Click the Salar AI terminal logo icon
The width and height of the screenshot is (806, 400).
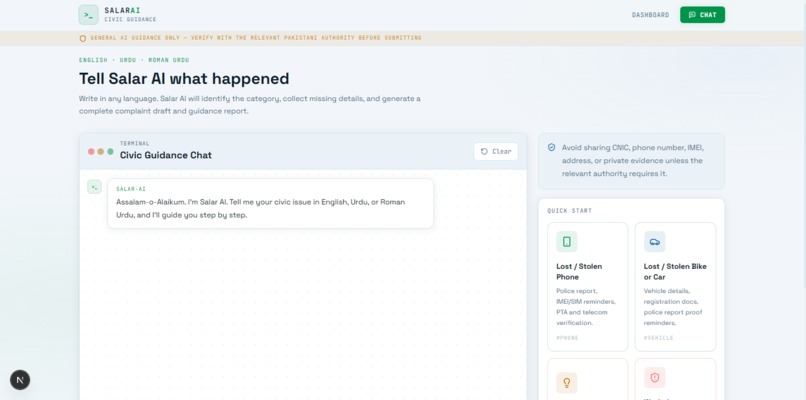click(88, 15)
